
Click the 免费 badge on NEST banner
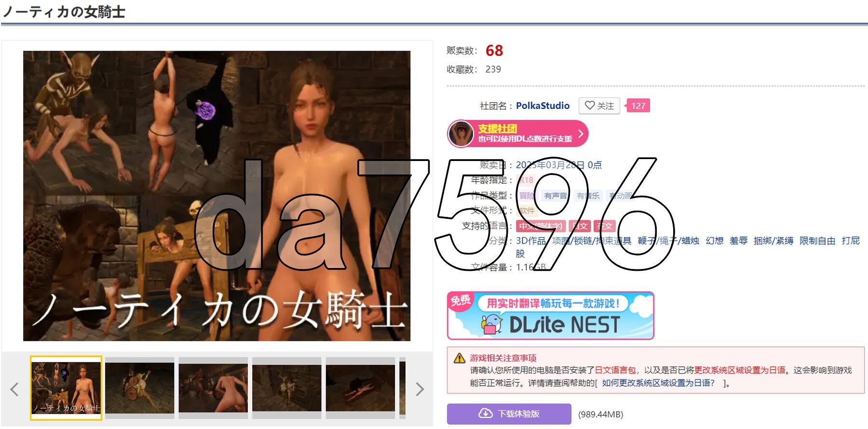tap(460, 301)
